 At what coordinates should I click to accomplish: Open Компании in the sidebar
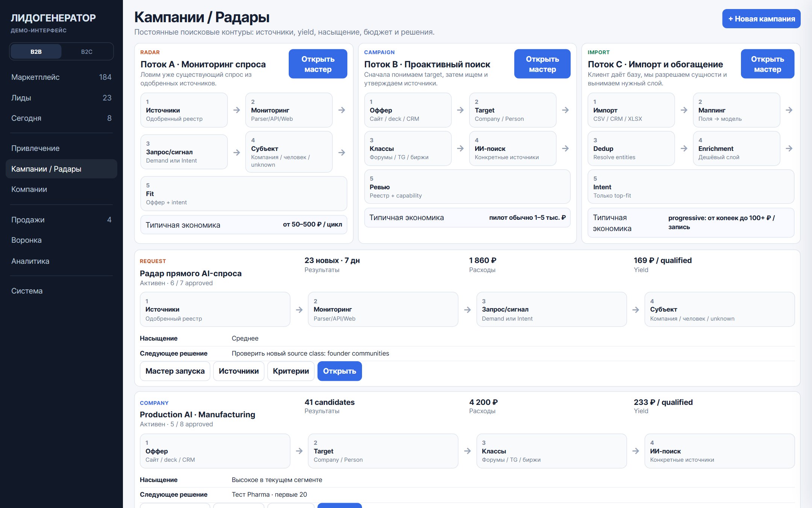point(61,189)
